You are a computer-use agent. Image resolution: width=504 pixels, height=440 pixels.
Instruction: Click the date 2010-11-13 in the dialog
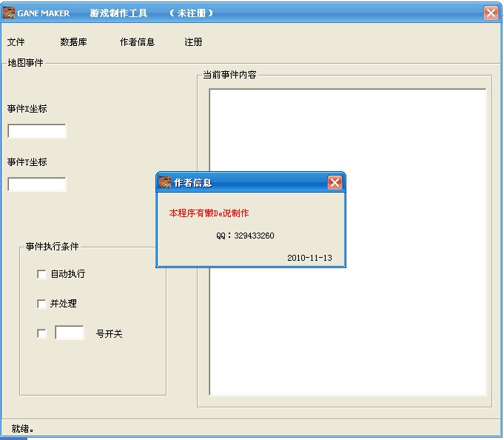[309, 258]
